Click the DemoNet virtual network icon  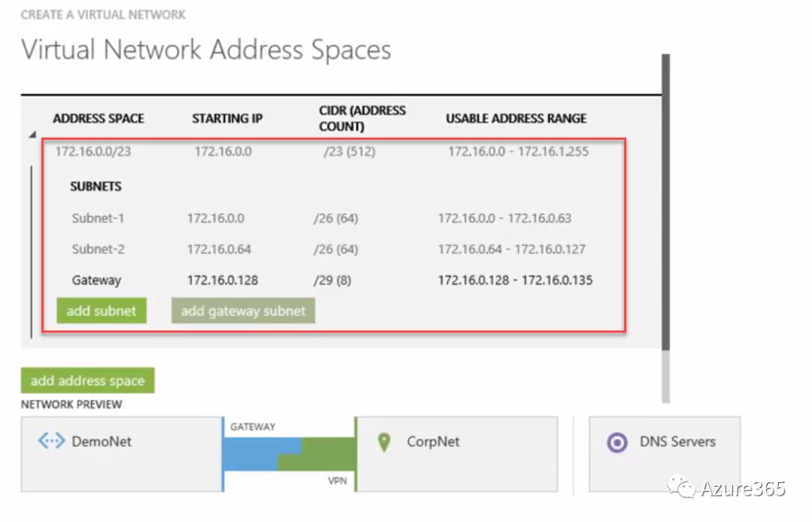pos(51,442)
